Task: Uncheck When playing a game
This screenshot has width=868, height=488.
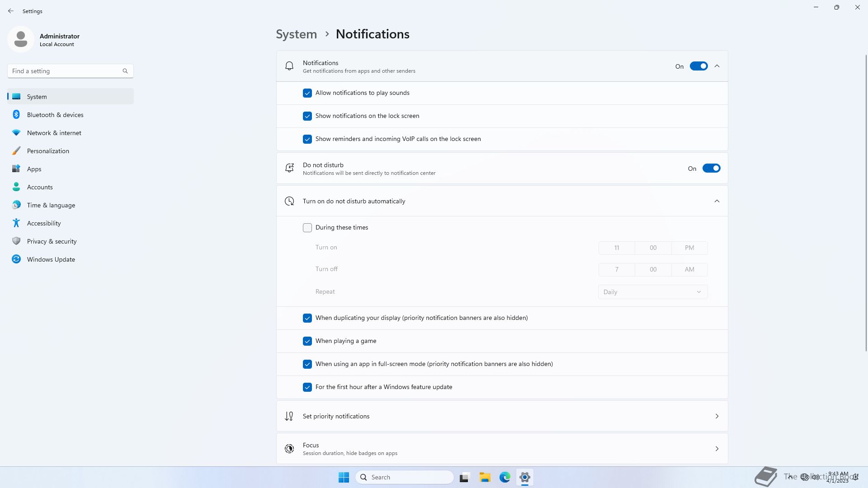Action: pyautogui.click(x=307, y=341)
